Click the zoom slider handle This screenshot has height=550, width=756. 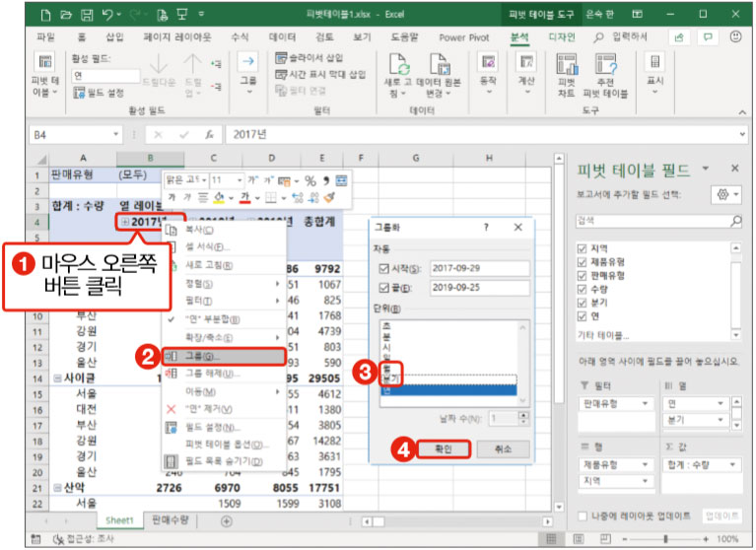point(666,539)
